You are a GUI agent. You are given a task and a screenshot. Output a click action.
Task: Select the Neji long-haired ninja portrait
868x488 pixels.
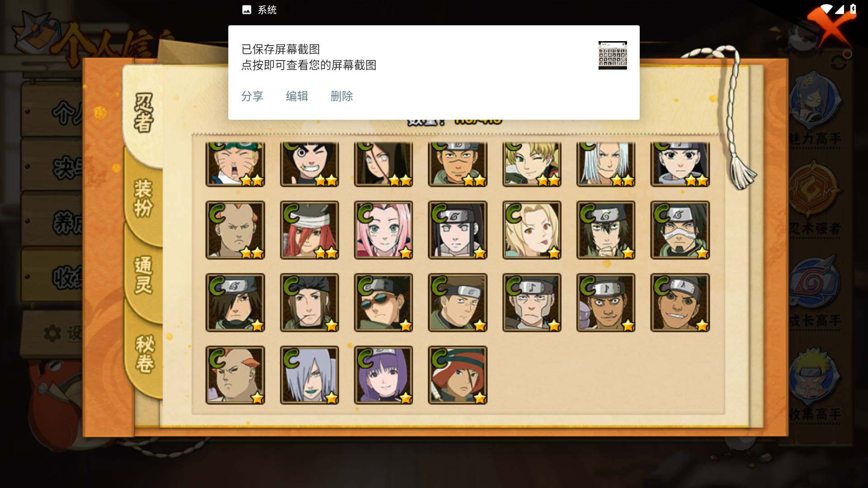(458, 230)
